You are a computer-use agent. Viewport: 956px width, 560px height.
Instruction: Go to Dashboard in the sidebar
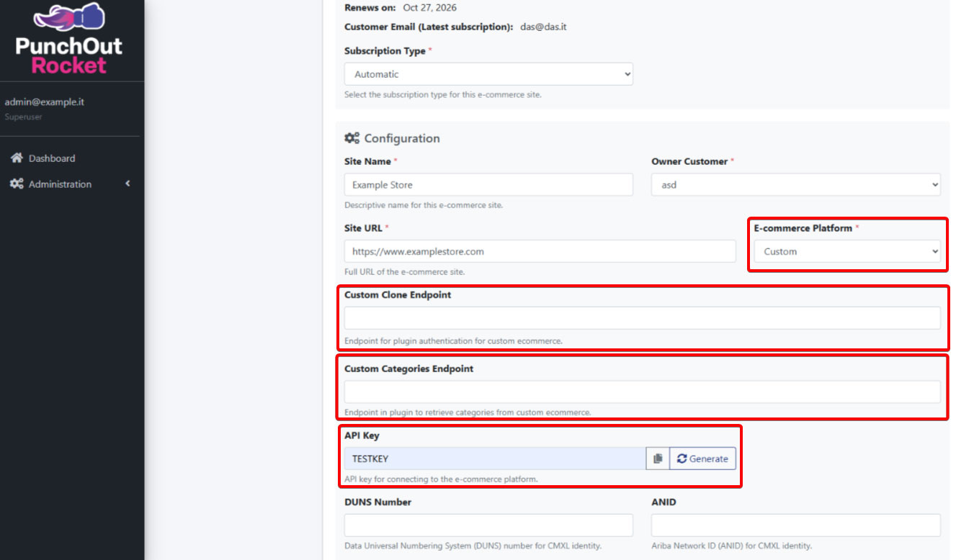pyautogui.click(x=52, y=158)
